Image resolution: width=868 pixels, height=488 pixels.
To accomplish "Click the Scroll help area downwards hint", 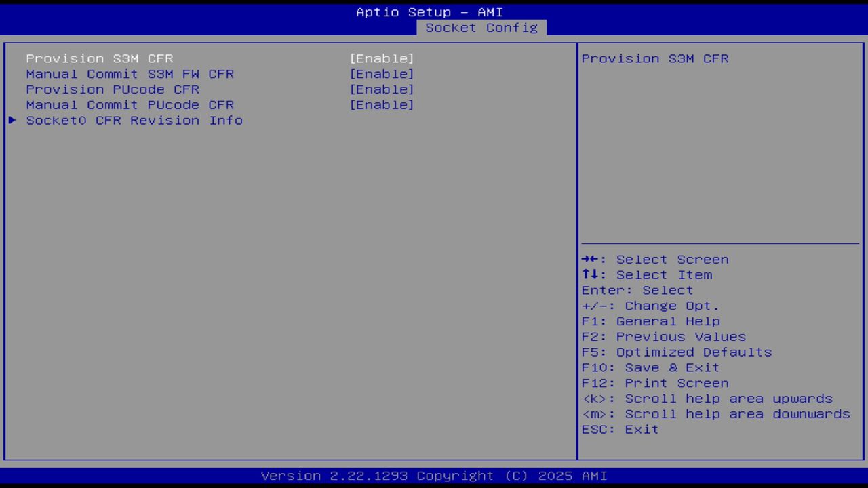I will click(715, 413).
